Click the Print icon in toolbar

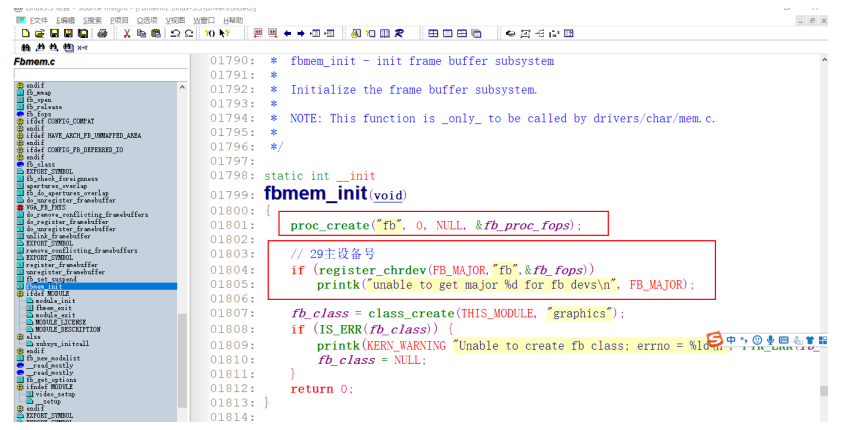pyautogui.click(x=102, y=34)
